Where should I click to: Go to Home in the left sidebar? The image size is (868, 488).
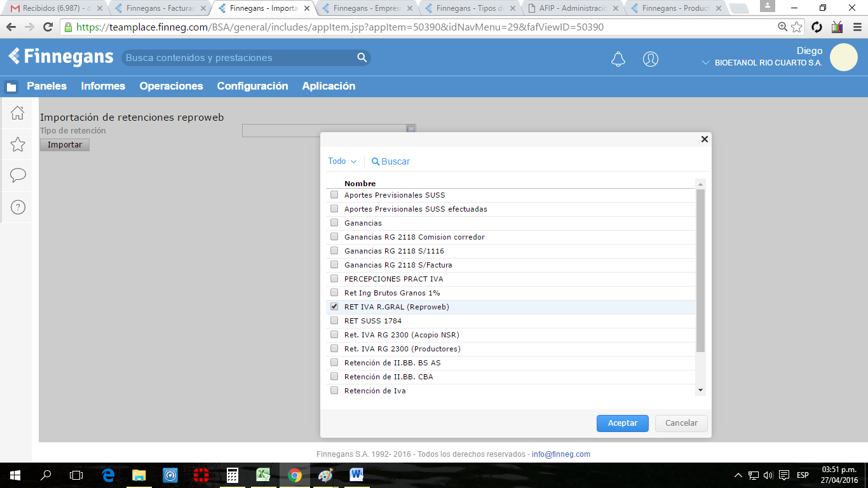click(x=18, y=113)
